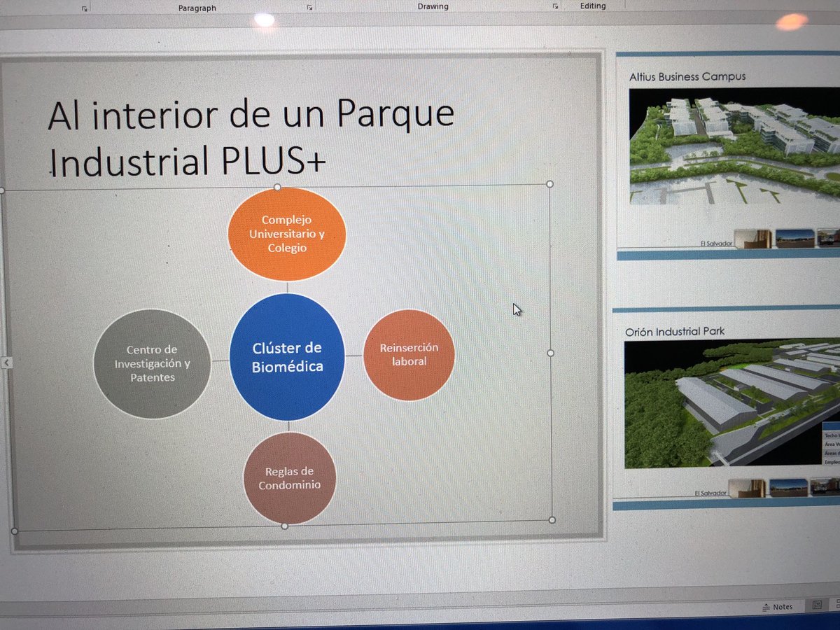Viewport: 840px width, 630px height.
Task: Expand the collapsed slide thumbnail pane arrow
Action: (x=6, y=363)
